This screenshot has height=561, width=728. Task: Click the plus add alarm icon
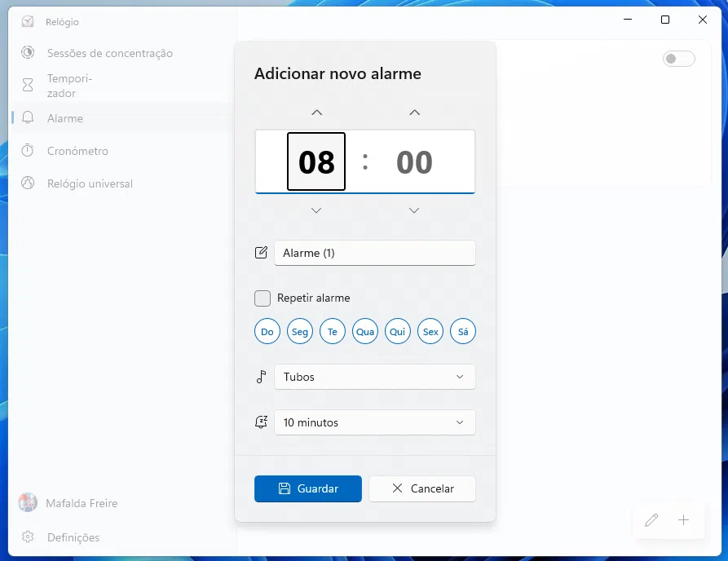683,520
